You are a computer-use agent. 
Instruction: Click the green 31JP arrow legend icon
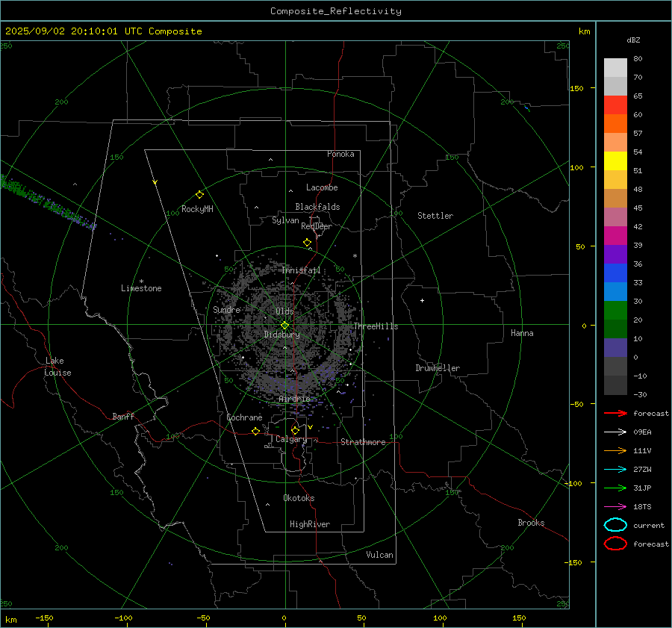click(x=615, y=488)
